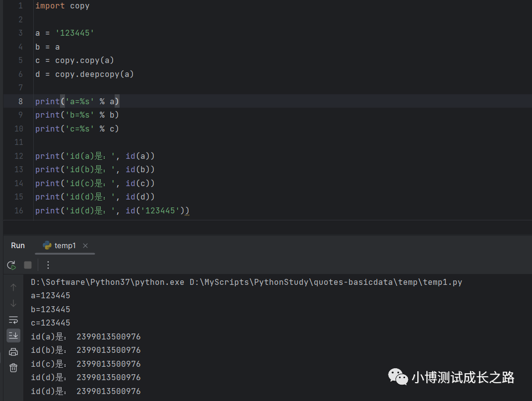Close the temp1 run tab
The height and width of the screenshot is (401, 532).
point(85,246)
